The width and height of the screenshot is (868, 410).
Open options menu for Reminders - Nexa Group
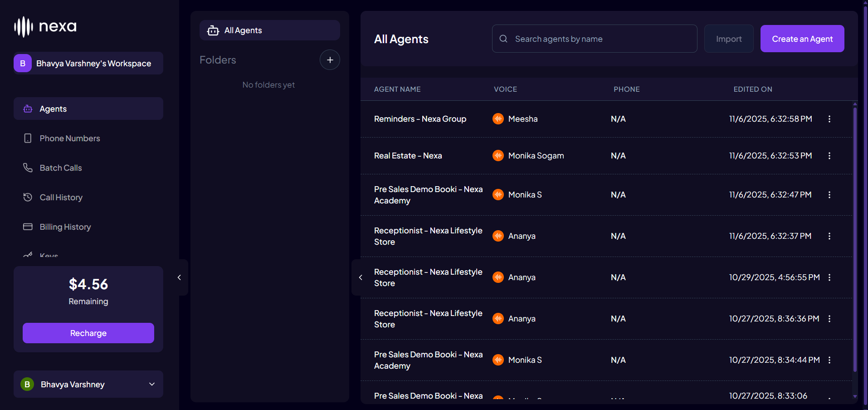tap(829, 119)
